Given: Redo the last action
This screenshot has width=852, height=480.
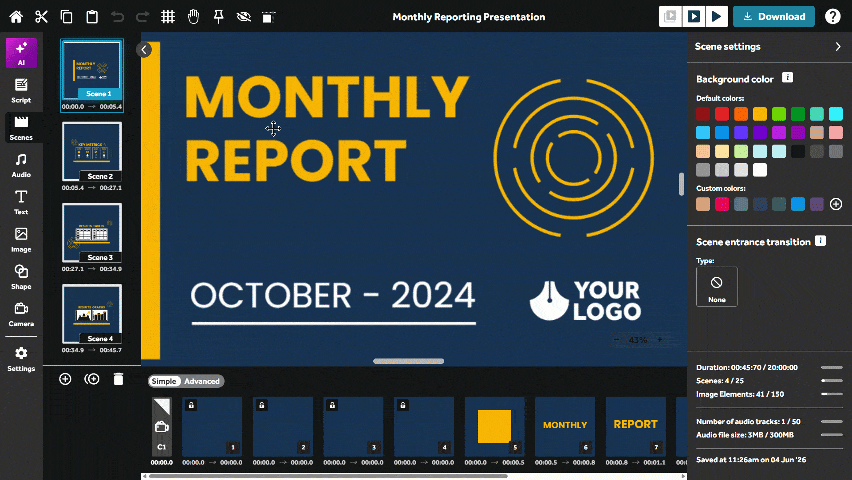Looking at the screenshot, I should [x=142, y=17].
